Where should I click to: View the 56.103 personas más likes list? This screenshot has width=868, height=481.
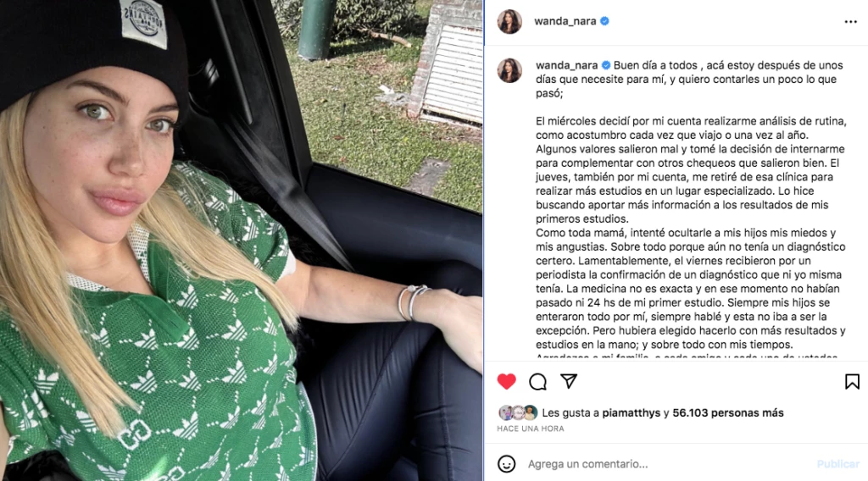pos(728,413)
